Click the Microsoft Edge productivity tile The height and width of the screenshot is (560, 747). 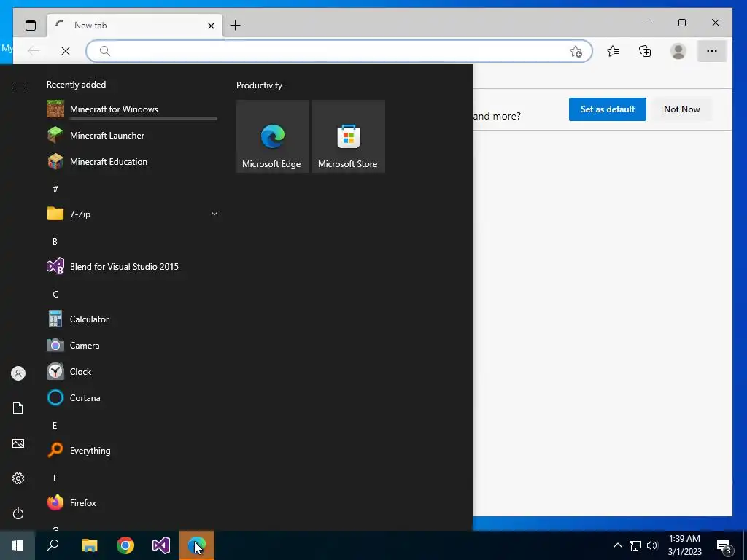(x=273, y=136)
